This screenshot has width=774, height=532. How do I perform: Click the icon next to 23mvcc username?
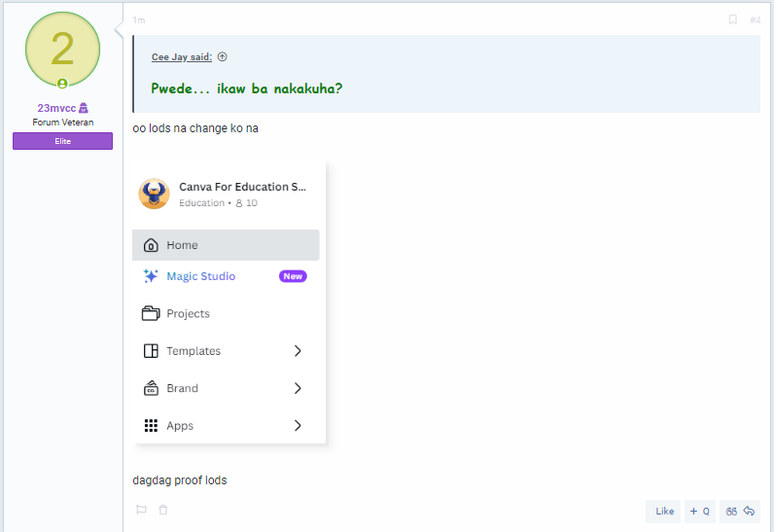(x=84, y=108)
